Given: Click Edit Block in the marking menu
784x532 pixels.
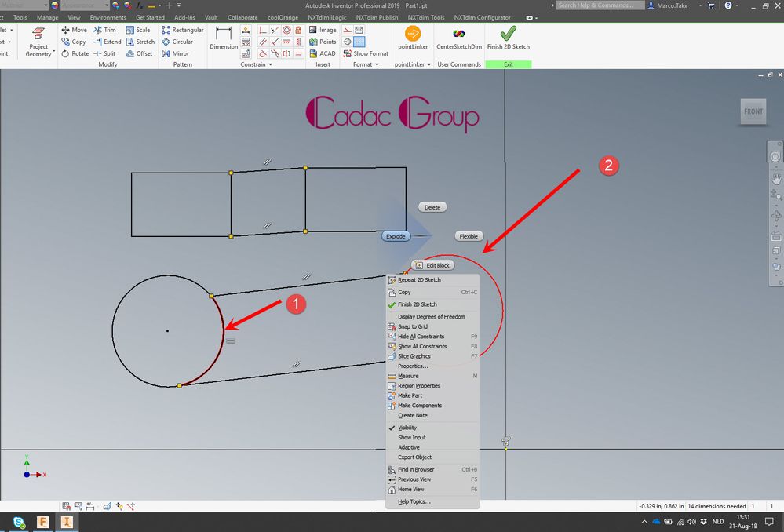Looking at the screenshot, I should click(x=432, y=265).
